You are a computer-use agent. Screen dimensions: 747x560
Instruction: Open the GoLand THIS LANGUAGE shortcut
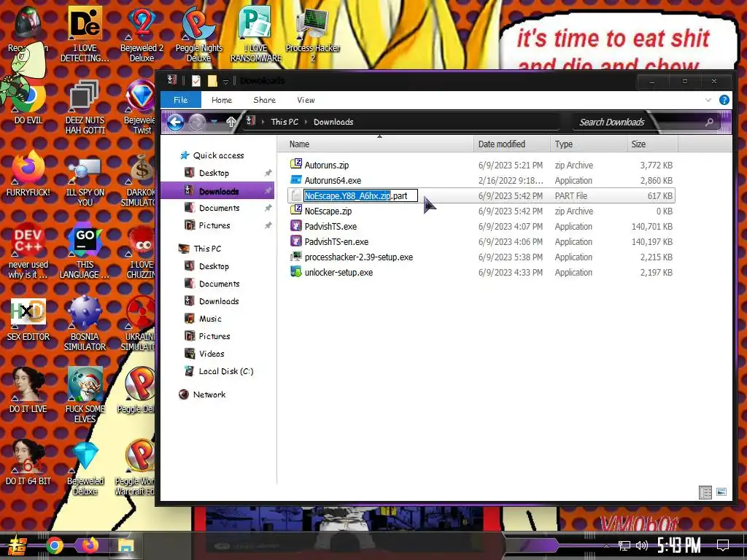coord(85,251)
